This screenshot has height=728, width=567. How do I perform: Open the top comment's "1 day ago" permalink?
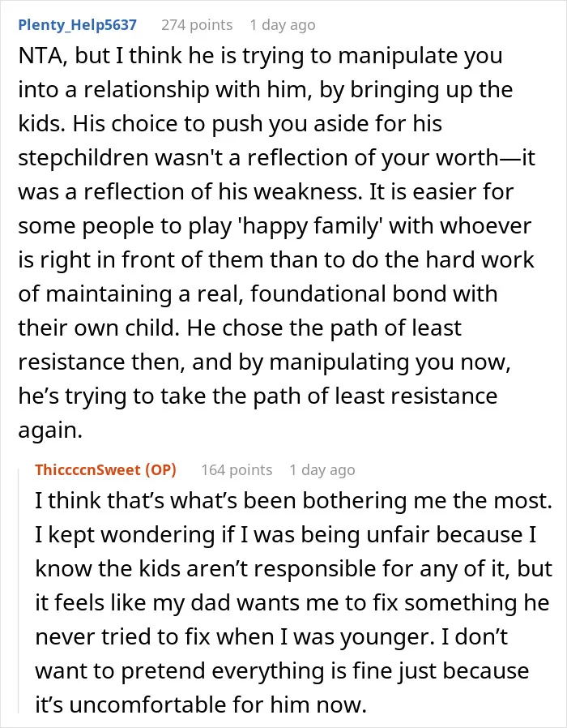283,24
